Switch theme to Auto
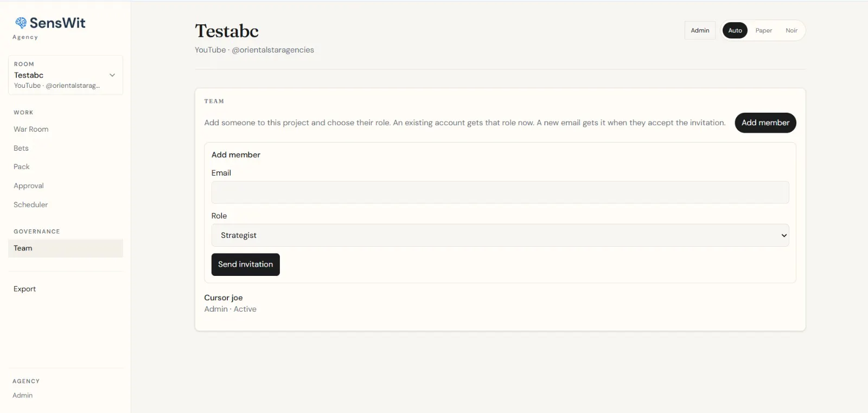The height and width of the screenshot is (413, 868). [x=735, y=30]
